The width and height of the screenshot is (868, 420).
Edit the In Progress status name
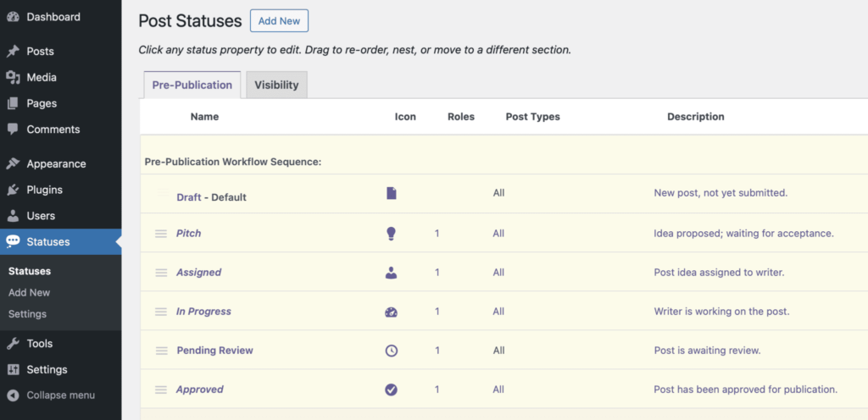(x=203, y=312)
